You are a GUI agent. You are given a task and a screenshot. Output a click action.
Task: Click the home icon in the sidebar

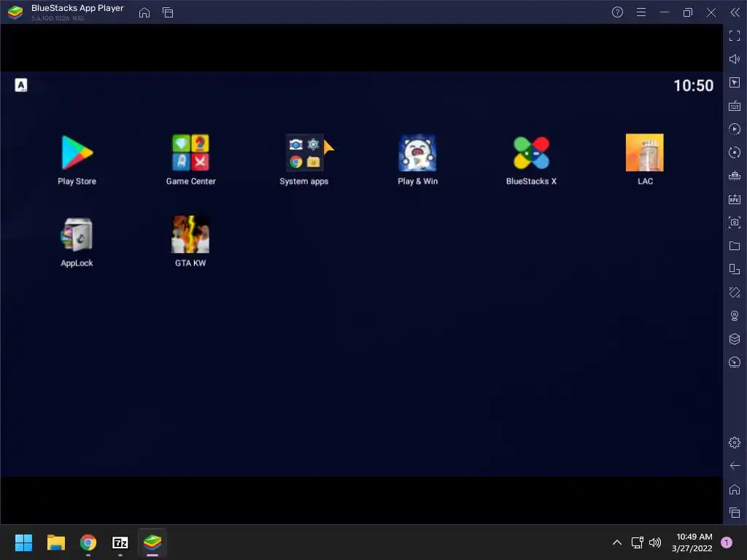pyautogui.click(x=735, y=489)
